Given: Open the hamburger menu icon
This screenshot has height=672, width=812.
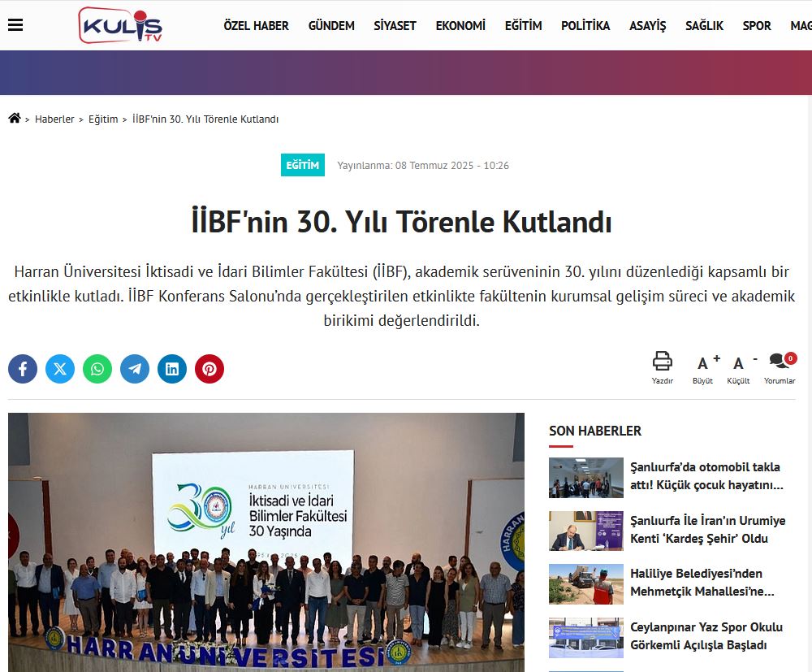Looking at the screenshot, I should 15,25.
